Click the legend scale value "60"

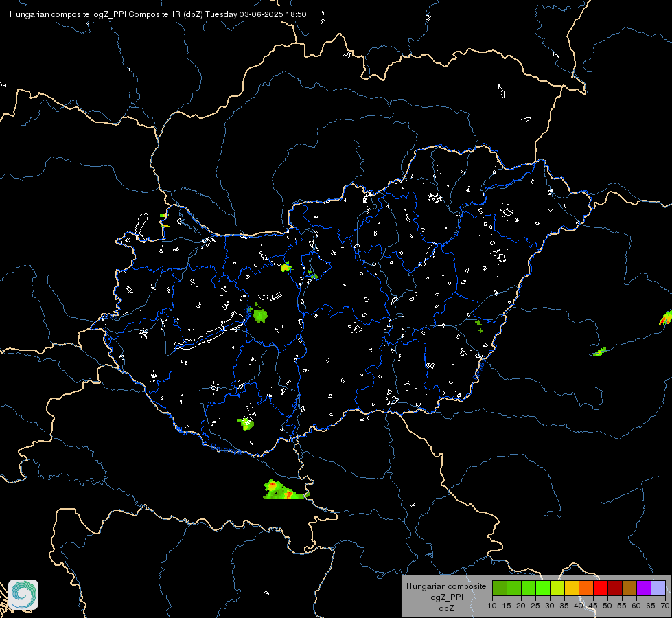point(636,606)
